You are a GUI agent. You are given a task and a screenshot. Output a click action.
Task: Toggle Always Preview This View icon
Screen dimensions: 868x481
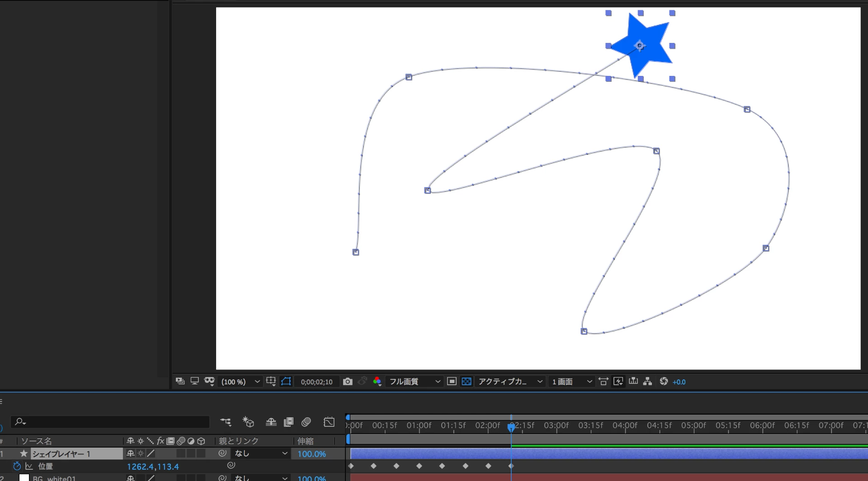pyautogui.click(x=180, y=381)
